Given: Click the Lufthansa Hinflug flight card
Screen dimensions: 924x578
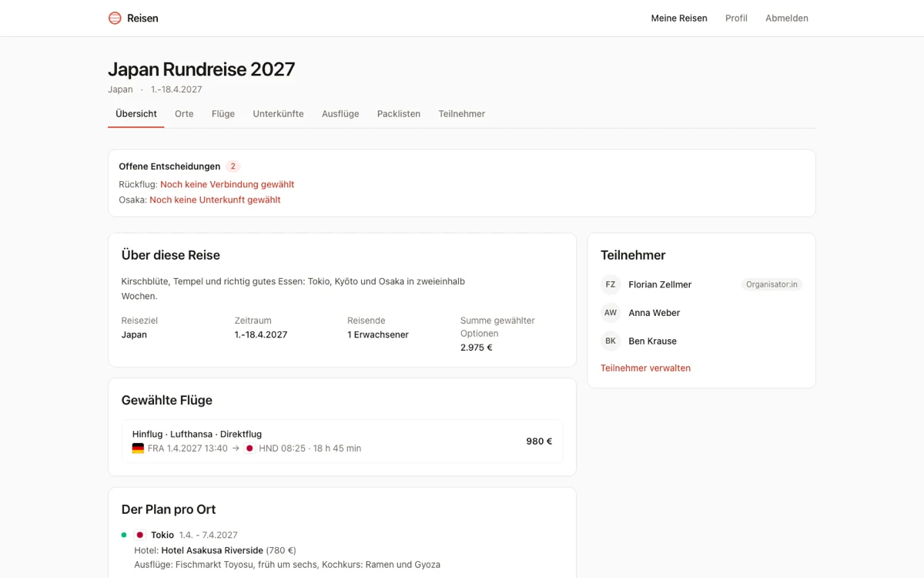Looking at the screenshot, I should [x=342, y=442].
